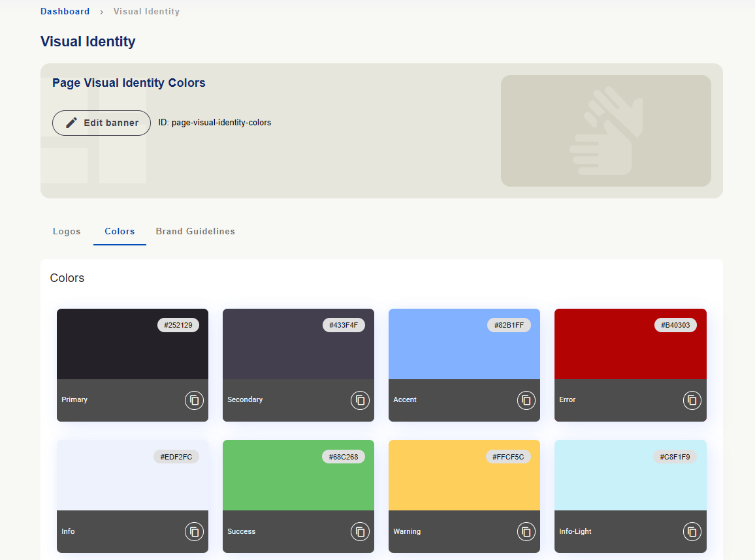755x560 pixels.
Task: Click the Secondary label text
Action: 245,400
